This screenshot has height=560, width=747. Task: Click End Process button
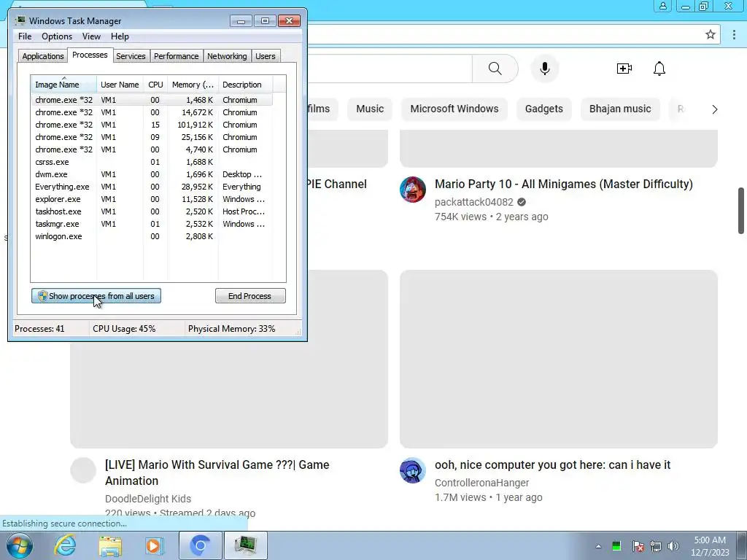click(250, 296)
